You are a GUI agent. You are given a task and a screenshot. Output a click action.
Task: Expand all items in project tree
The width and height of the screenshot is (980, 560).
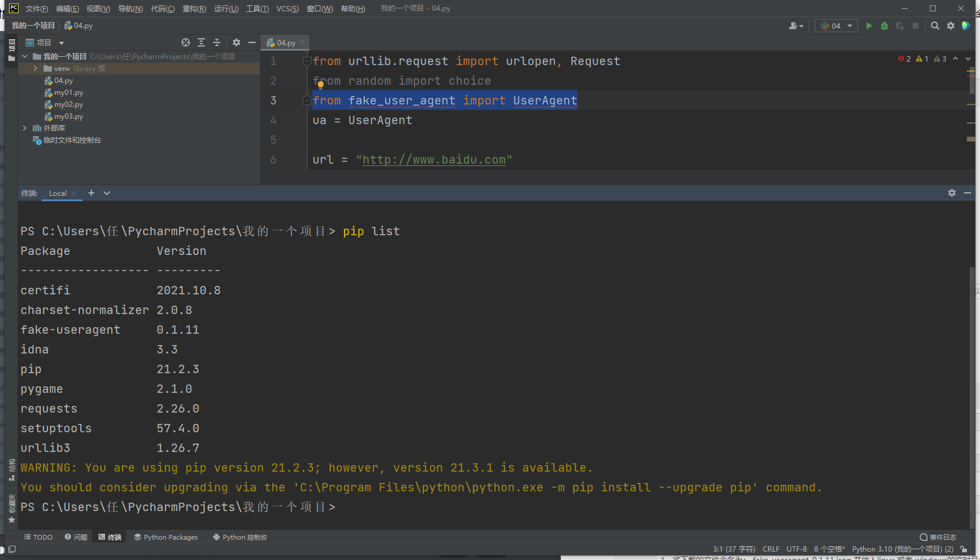pos(201,42)
